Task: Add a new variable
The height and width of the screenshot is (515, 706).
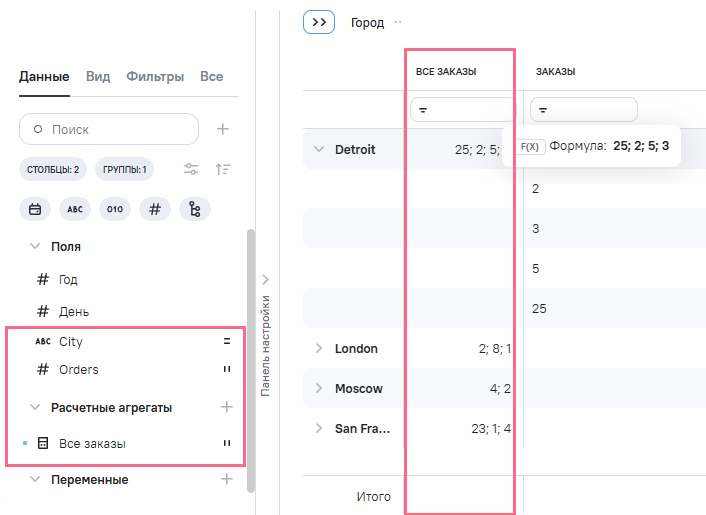Action: click(227, 479)
